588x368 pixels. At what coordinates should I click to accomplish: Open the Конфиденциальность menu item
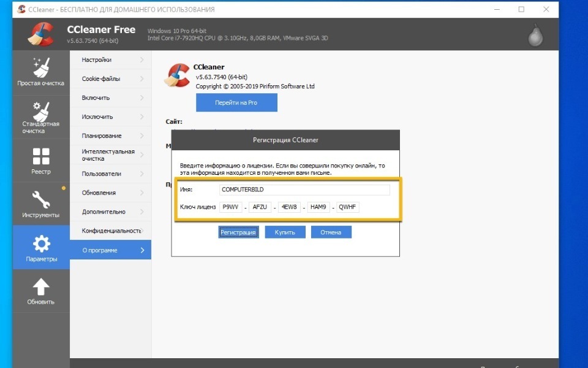111,231
